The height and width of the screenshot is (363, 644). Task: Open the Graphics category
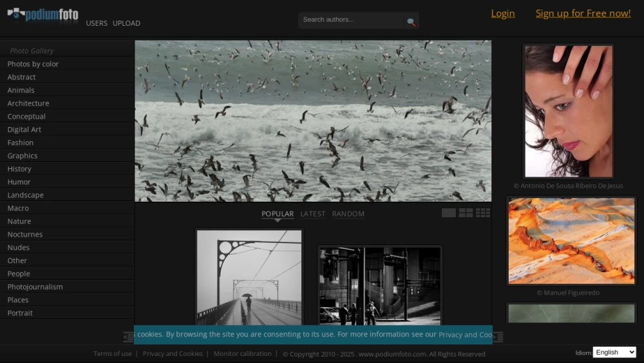click(67, 156)
